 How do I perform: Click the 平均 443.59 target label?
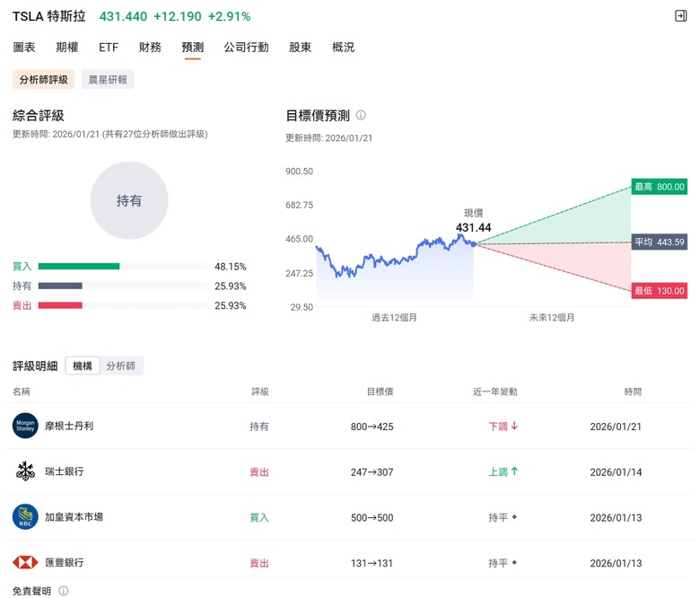point(660,242)
